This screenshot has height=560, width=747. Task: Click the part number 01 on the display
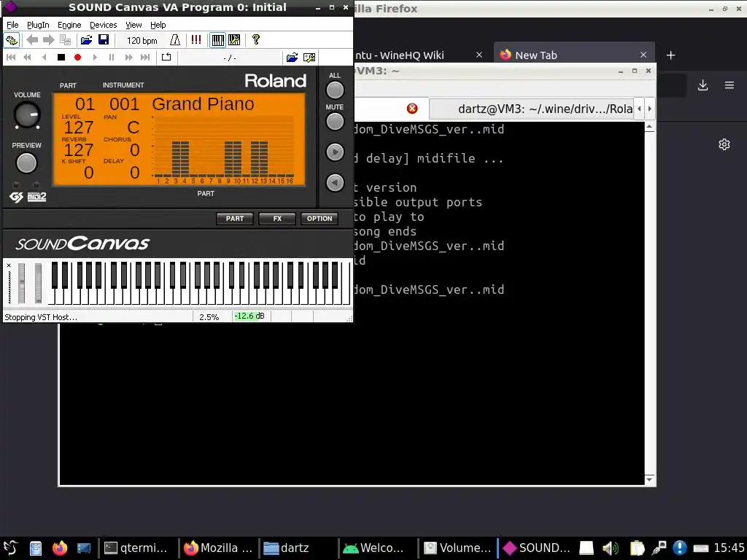click(85, 104)
